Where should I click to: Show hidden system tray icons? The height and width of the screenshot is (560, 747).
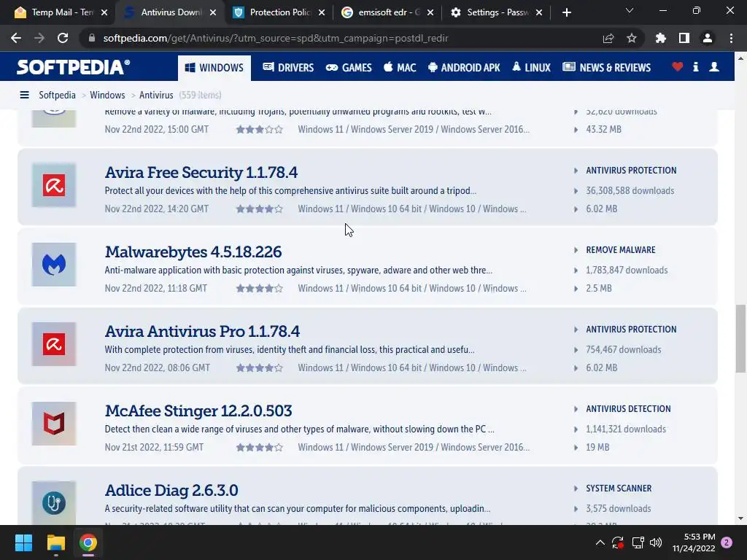pos(600,542)
